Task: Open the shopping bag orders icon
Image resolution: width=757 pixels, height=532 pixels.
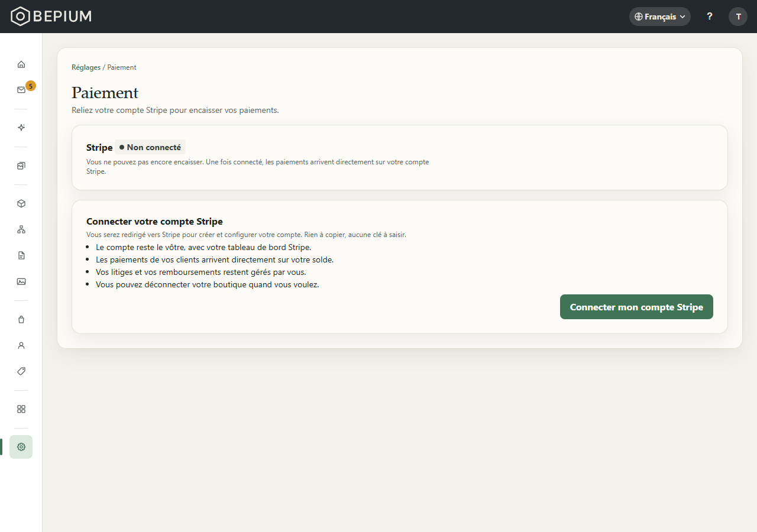Action: 21,319
